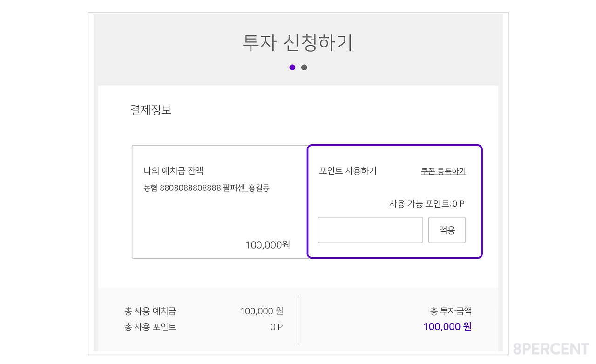Click the 총 사용 예치금 value 100,000 원
The width and height of the screenshot is (596, 364).
click(261, 311)
